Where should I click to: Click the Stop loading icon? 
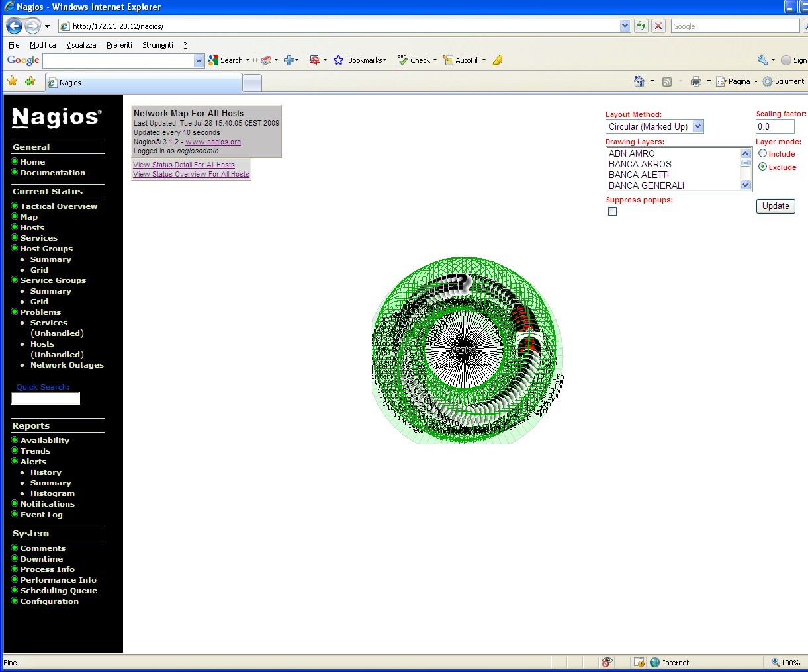(658, 26)
